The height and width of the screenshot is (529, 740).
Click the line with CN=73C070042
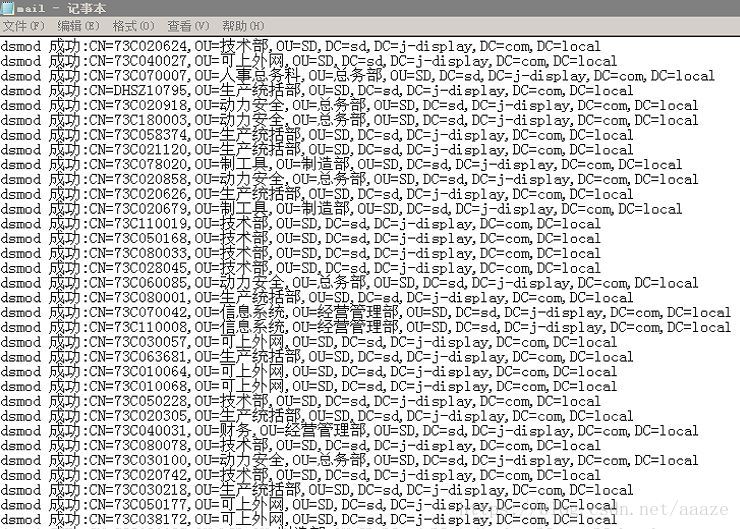tap(366, 312)
